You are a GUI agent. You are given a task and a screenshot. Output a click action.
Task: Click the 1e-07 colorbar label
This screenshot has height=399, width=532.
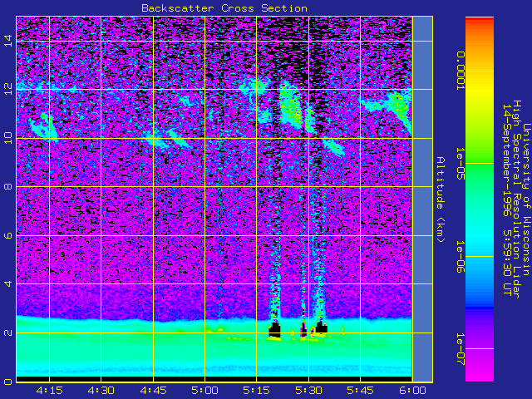(460, 349)
